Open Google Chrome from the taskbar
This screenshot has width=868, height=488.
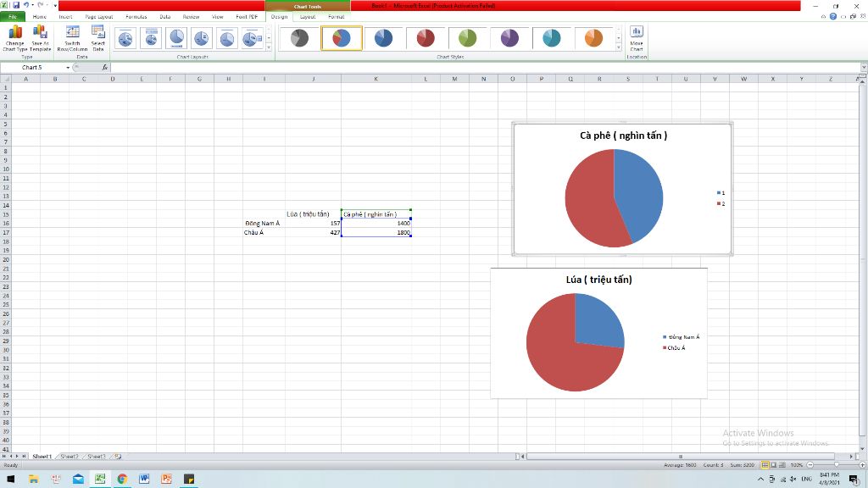point(122,479)
